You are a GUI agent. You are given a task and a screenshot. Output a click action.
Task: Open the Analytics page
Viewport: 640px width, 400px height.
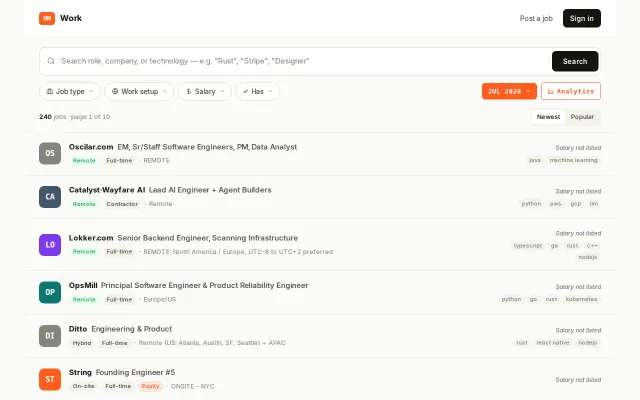[x=571, y=91]
